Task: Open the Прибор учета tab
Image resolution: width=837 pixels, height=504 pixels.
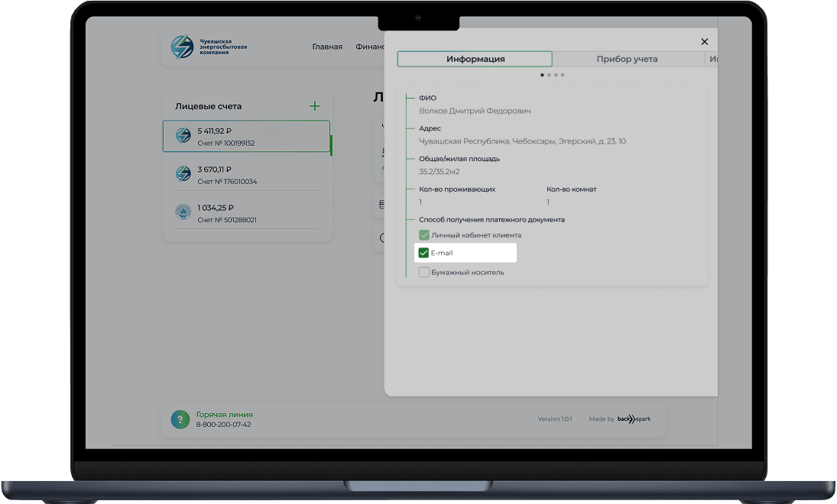Action: 627,60
